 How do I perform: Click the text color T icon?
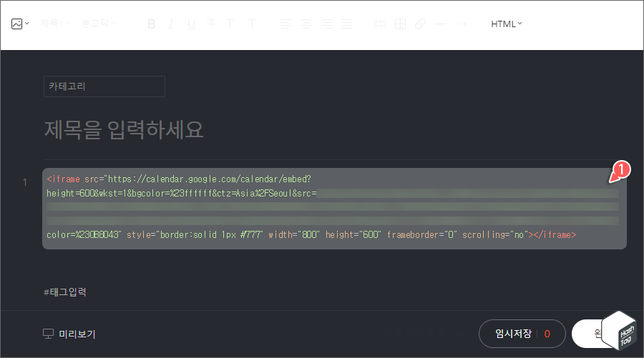click(230, 24)
